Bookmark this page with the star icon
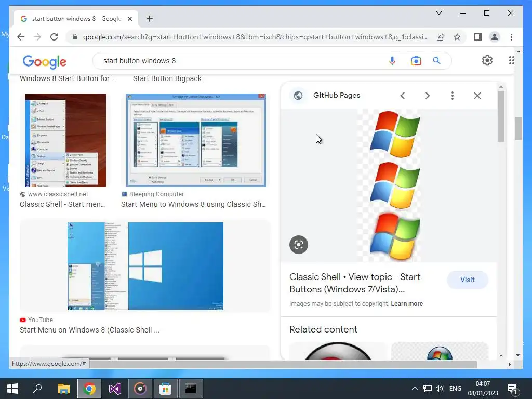Screen dimensions: 532x399 click(x=457, y=37)
